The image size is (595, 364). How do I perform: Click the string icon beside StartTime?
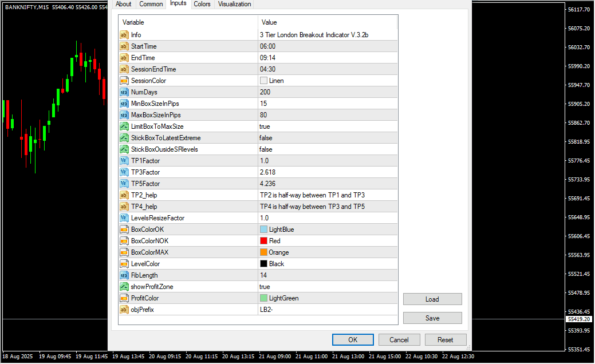point(124,46)
